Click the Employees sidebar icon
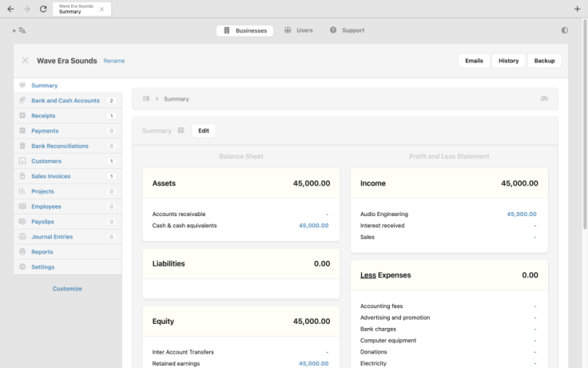This screenshot has height=368, width=588. [22, 206]
